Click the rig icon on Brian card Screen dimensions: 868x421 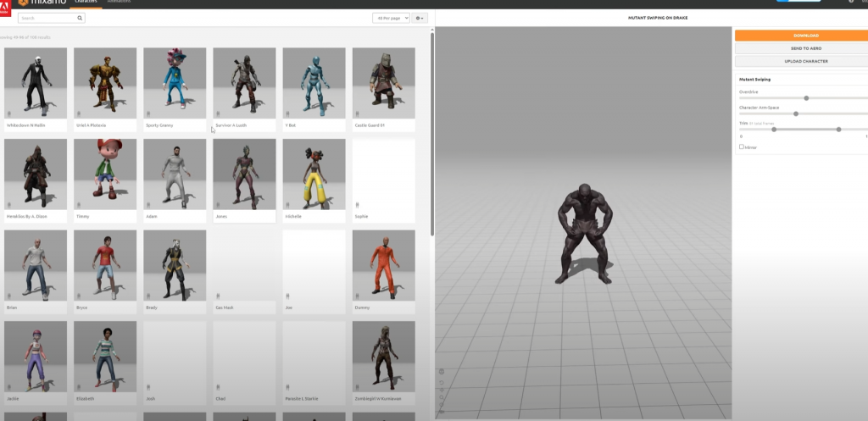tap(8, 296)
